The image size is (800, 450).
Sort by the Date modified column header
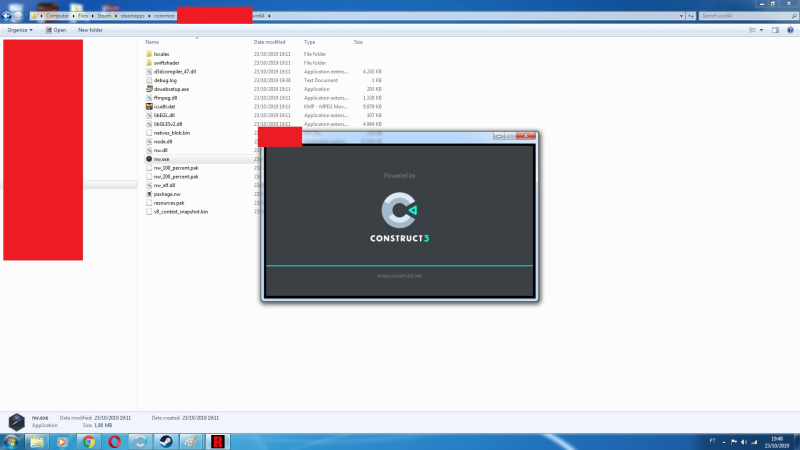[x=269, y=42]
